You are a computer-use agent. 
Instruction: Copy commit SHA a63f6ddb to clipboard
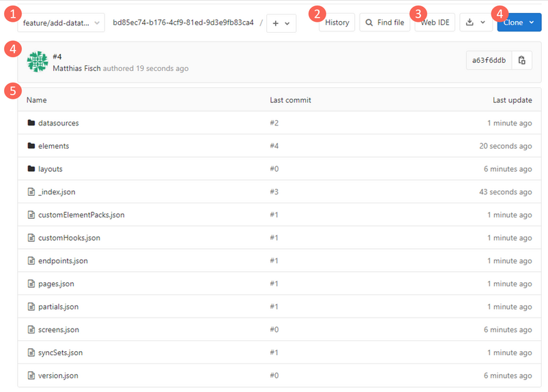pos(522,61)
